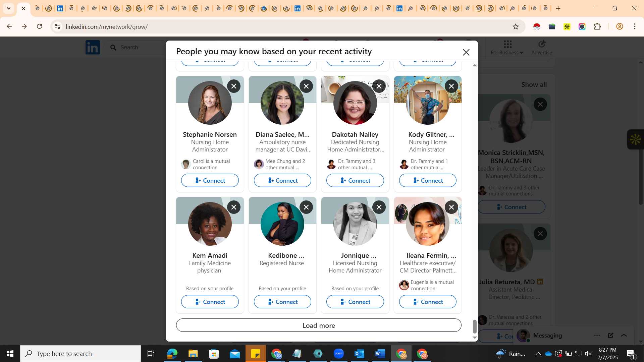Open browser Extensions puzzle icon

[597, 26]
